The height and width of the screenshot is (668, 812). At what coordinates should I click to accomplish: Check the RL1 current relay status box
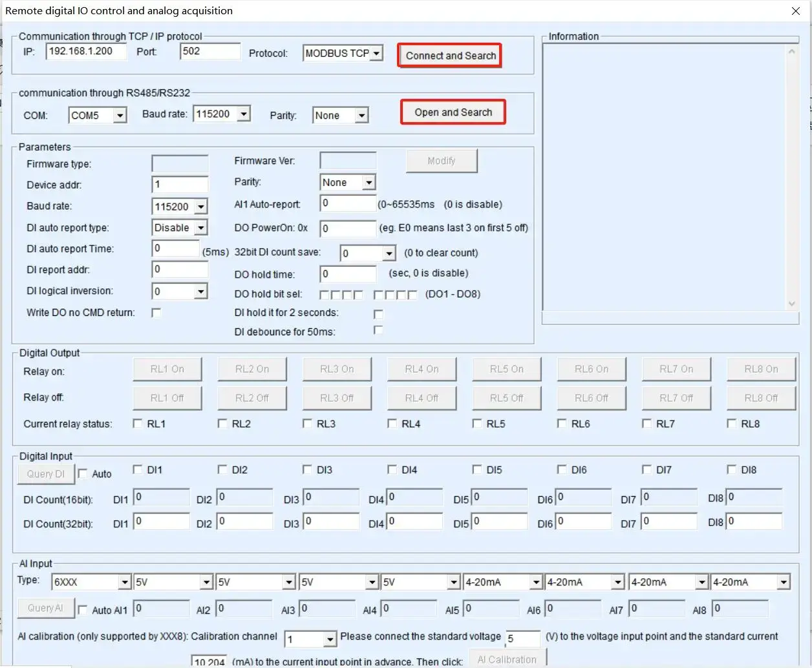137,424
